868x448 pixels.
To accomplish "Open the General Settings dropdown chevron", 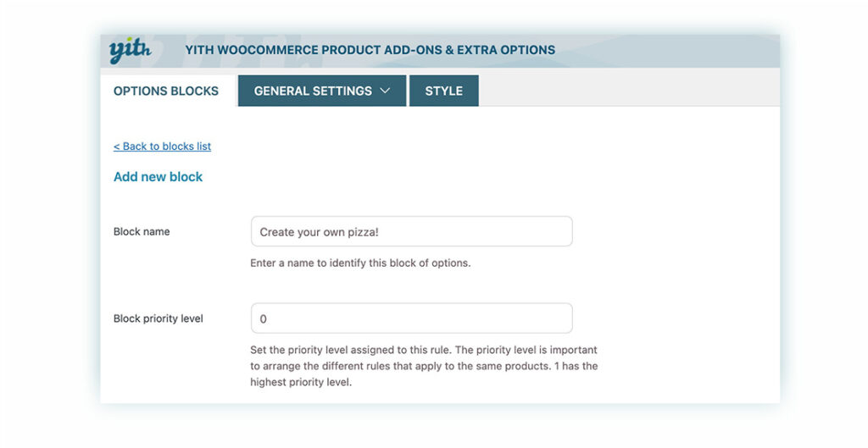I will tap(385, 91).
